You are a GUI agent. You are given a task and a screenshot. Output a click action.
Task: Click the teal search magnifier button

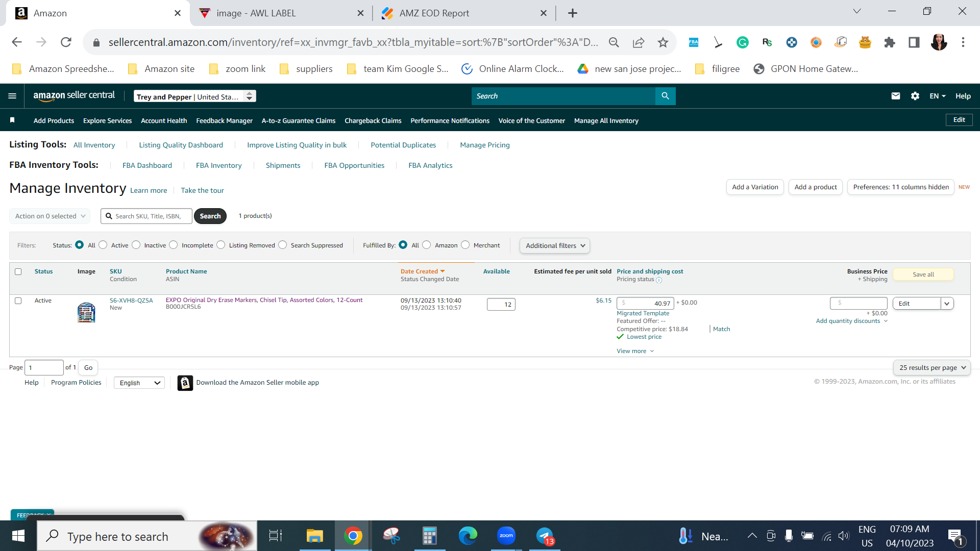pyautogui.click(x=665, y=96)
